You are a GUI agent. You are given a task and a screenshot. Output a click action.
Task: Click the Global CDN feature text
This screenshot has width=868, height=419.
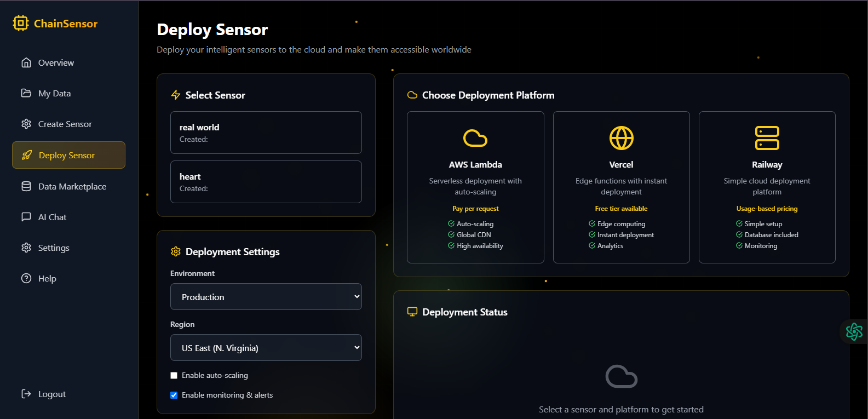[474, 234]
